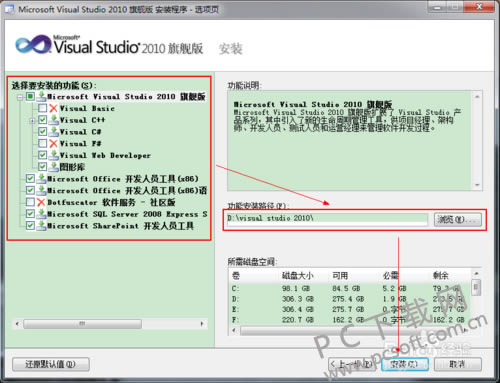
Task: Click the 磁盘大小 column header
Action: (x=297, y=276)
